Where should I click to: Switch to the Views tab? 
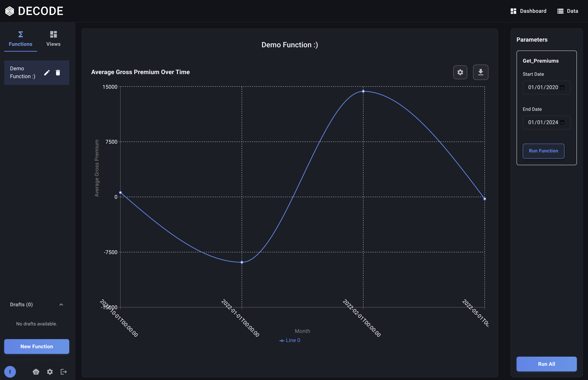[53, 39]
